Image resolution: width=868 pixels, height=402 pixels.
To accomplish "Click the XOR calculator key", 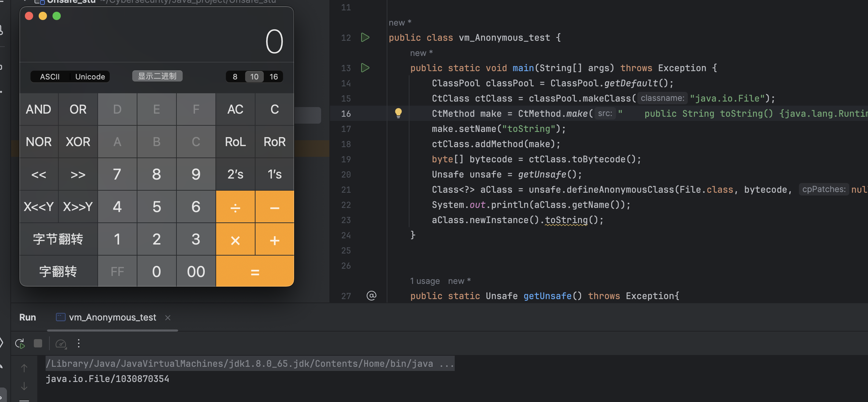I will pos(78,142).
